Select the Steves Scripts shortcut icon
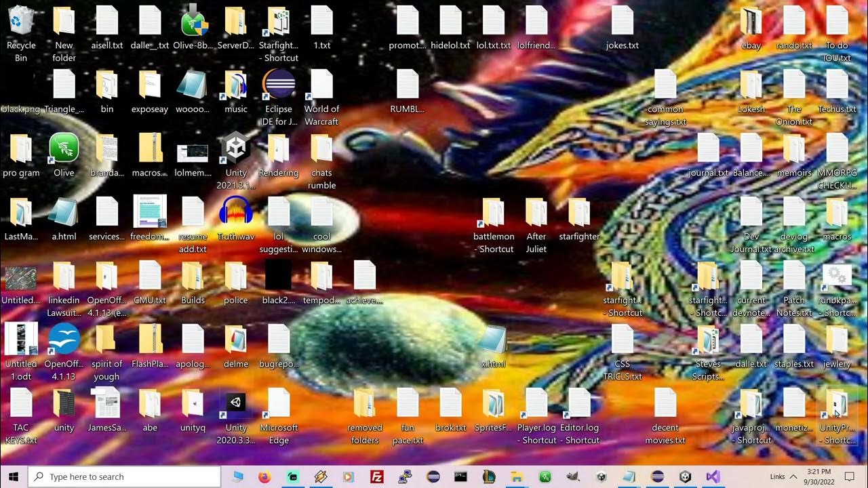Image resolution: width=868 pixels, height=488 pixels. tap(708, 340)
